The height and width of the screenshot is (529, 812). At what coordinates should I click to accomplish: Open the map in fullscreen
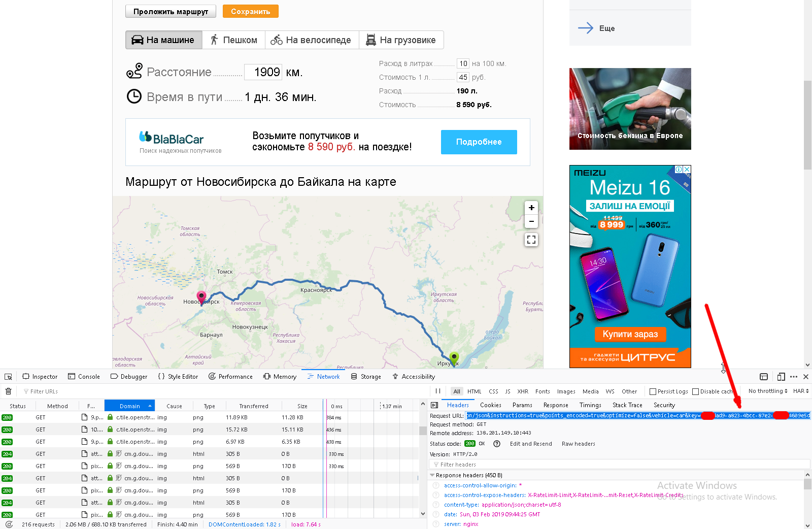pyautogui.click(x=531, y=240)
